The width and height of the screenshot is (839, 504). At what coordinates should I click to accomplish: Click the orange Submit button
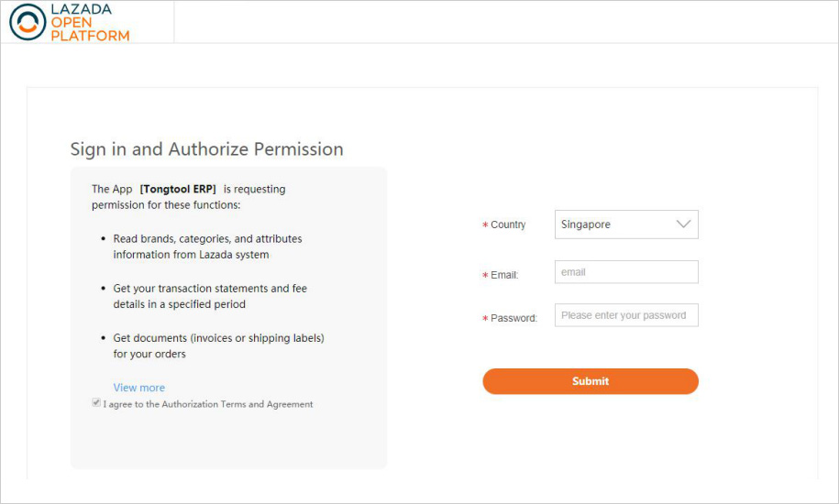point(591,381)
